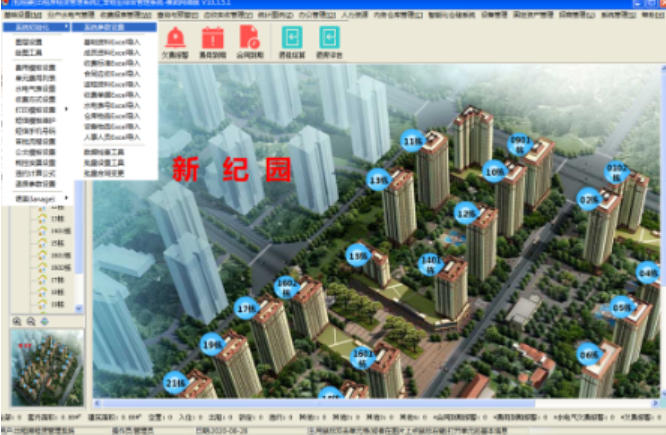Choose 基础资料Excel导入 from the submenu

click(x=112, y=42)
